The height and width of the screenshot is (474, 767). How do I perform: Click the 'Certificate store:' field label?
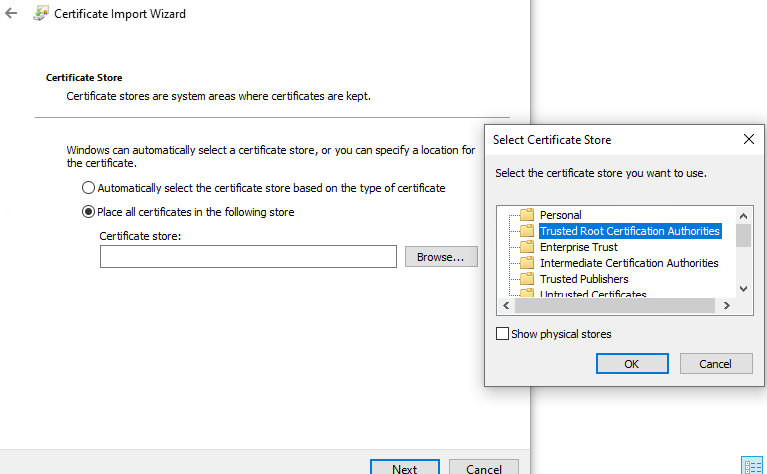tap(140, 236)
